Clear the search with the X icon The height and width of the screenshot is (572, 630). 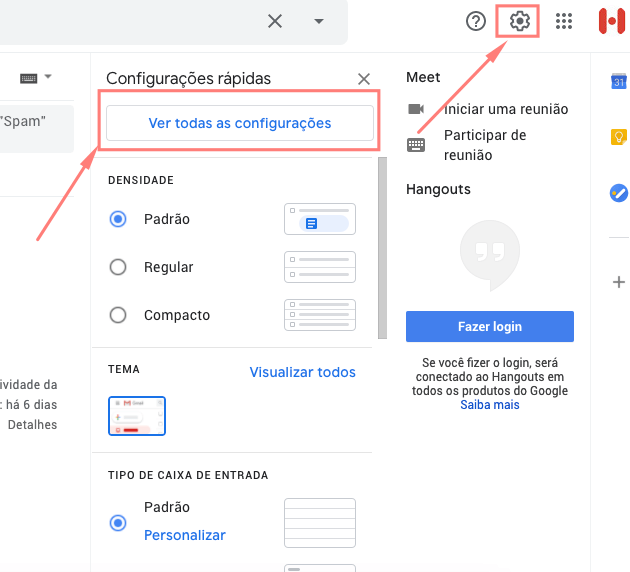(x=275, y=21)
